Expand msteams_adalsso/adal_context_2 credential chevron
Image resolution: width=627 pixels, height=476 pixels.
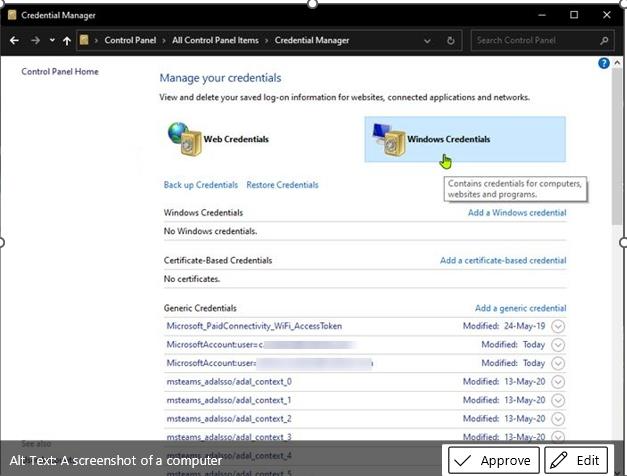tap(558, 419)
